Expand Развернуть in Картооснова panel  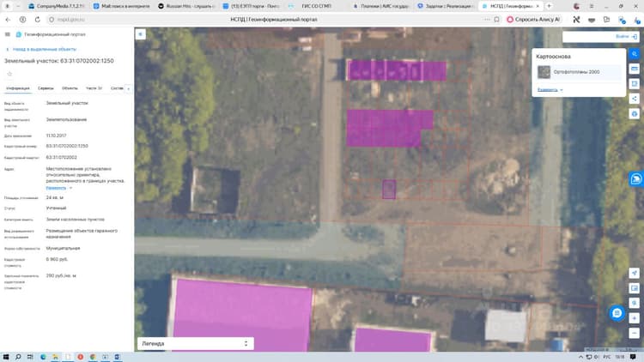[550, 89]
